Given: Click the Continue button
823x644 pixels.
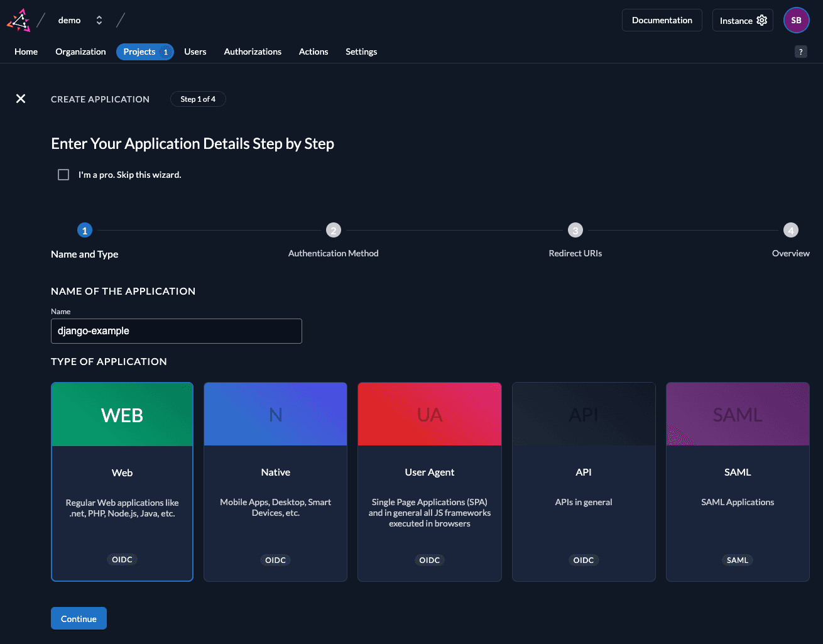Looking at the screenshot, I should [79, 618].
